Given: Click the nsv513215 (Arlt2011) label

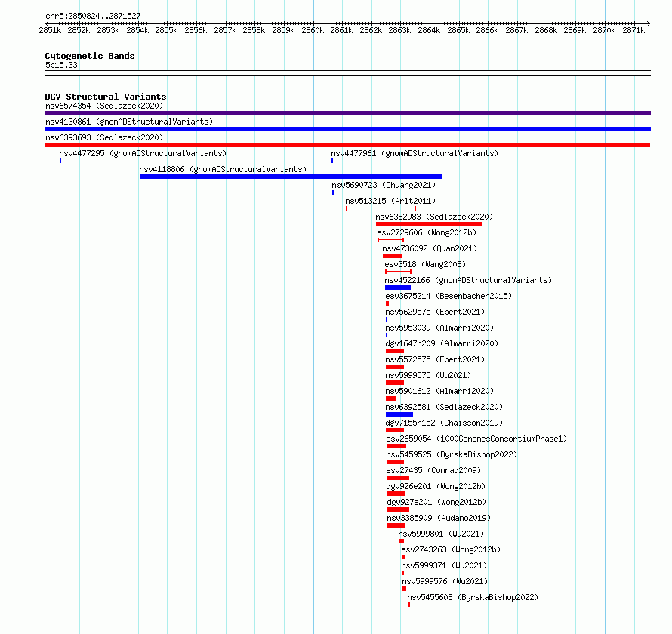Looking at the screenshot, I should (x=390, y=201).
